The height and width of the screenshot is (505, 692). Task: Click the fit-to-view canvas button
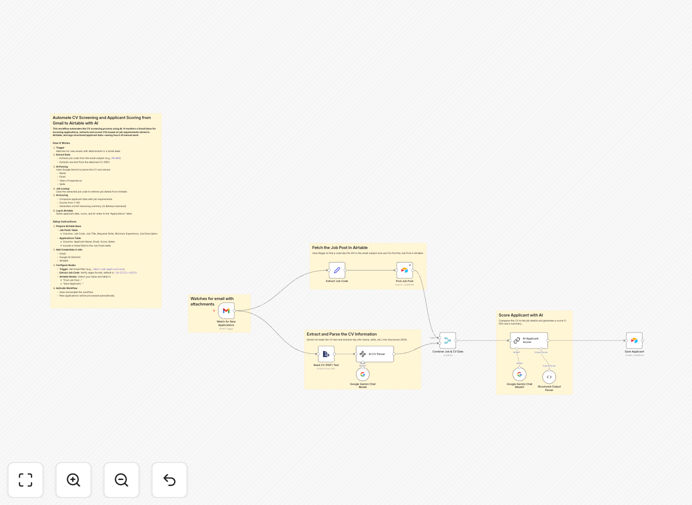click(x=26, y=480)
